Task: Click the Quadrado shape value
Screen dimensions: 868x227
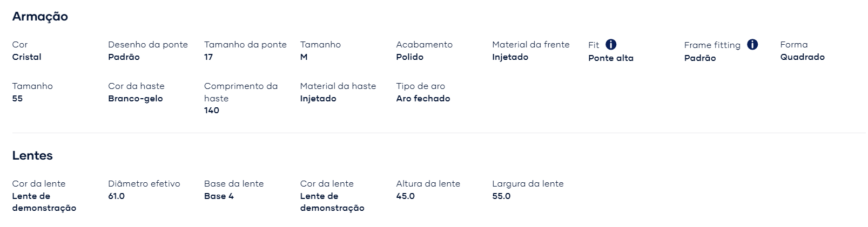Action: [x=802, y=57]
